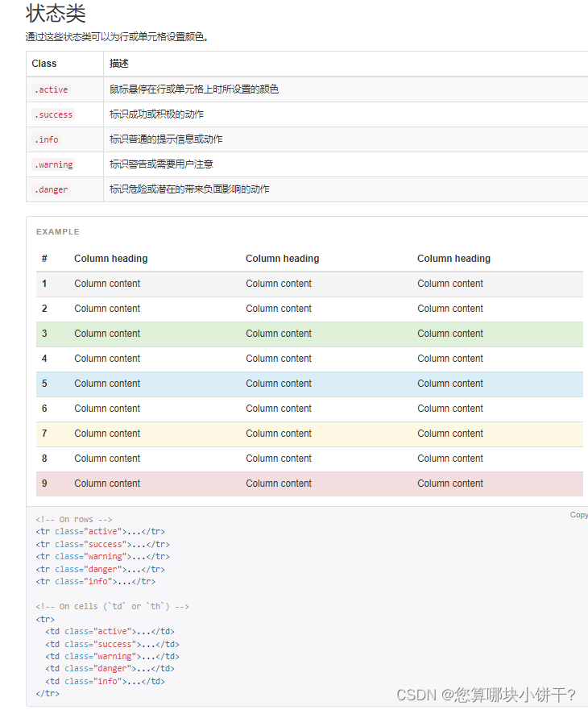The width and height of the screenshot is (588, 710).
Task: Select the EXAMPLE section label
Action: tap(57, 231)
